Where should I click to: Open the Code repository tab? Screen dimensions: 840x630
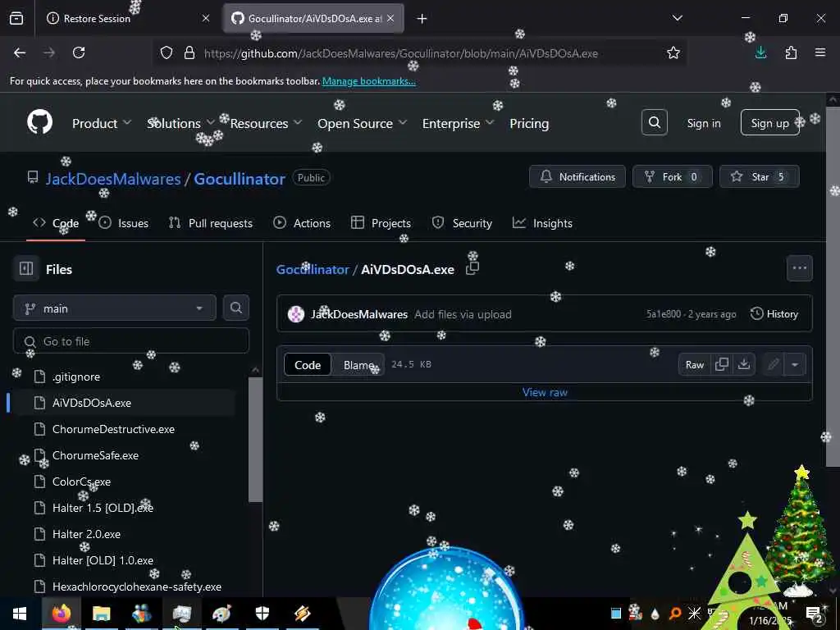pos(56,223)
